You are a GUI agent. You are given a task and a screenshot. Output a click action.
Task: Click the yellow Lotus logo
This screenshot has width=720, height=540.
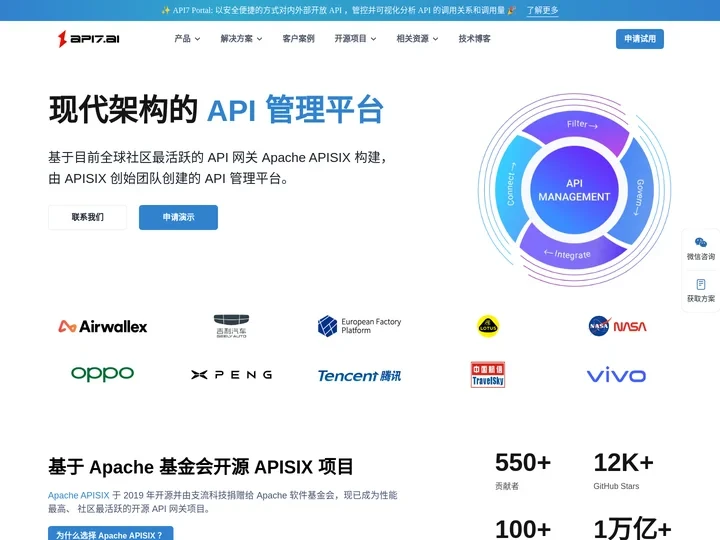pyautogui.click(x=488, y=326)
